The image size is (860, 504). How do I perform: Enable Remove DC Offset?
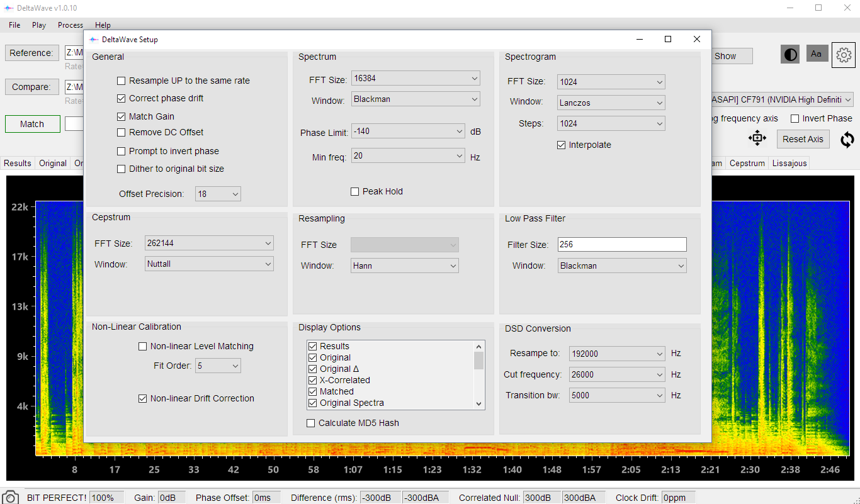coord(121,132)
